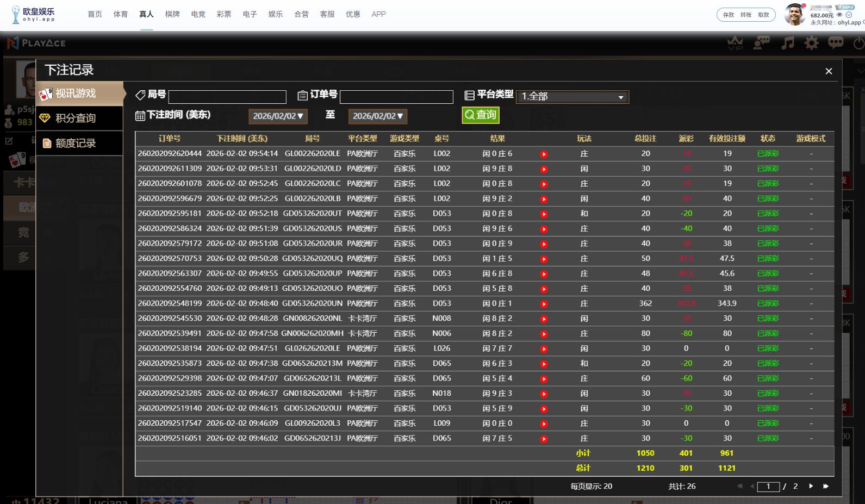Open the start date picker dropdown
This screenshot has height=504, width=865.
click(278, 116)
